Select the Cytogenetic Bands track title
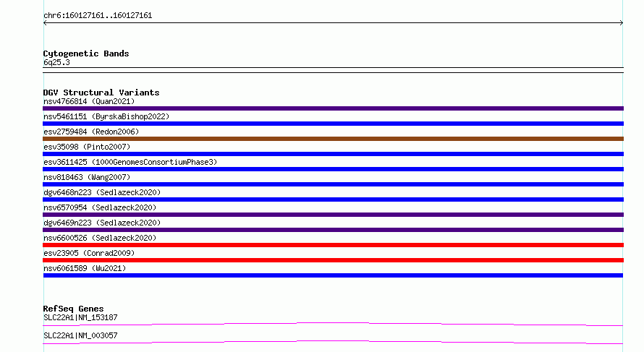This screenshot has height=352, width=644. point(86,53)
